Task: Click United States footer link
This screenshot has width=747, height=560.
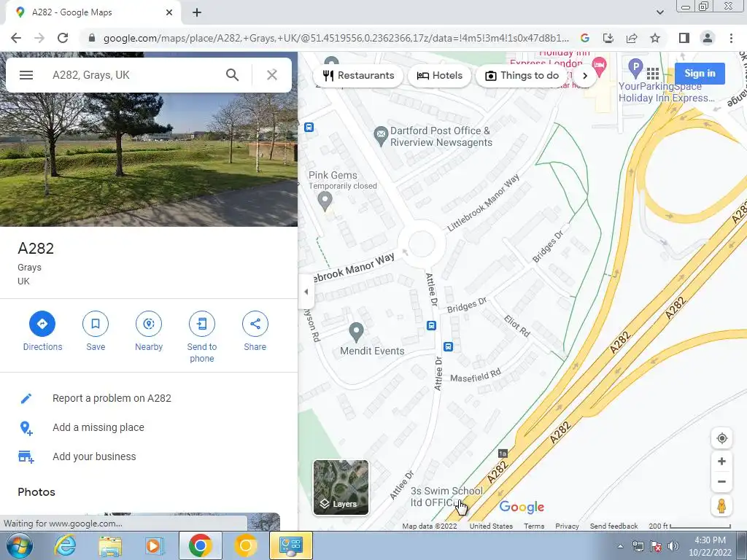Action: [491, 526]
